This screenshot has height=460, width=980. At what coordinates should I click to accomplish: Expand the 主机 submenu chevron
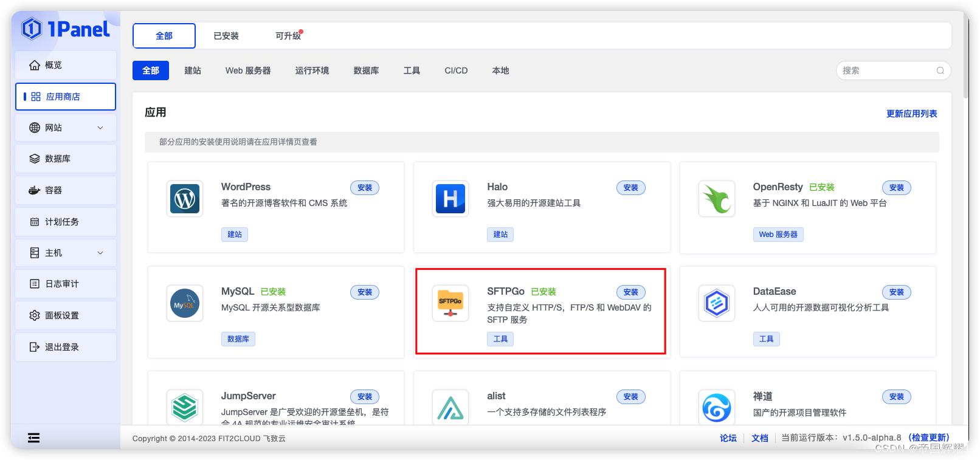tap(100, 253)
